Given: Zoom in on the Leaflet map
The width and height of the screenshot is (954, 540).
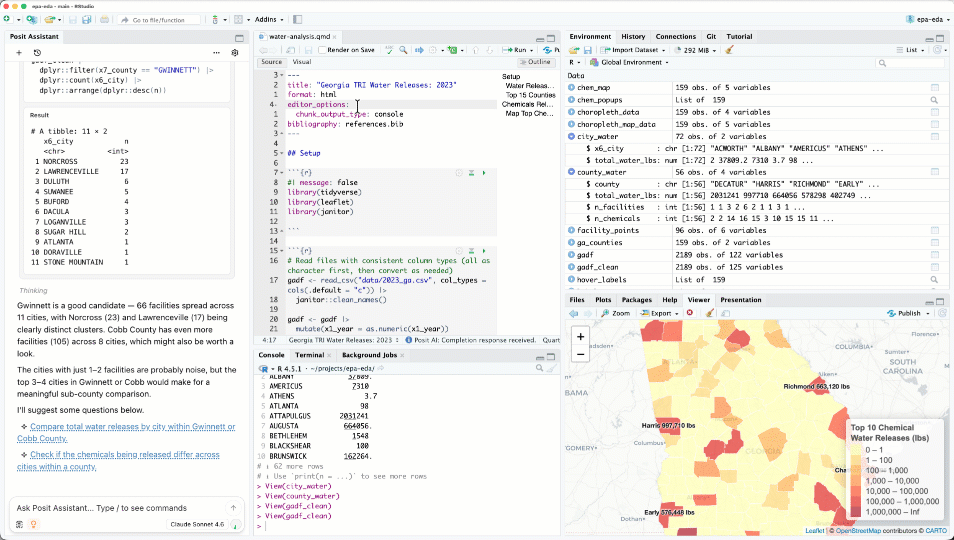Looking at the screenshot, I should coord(580,336).
